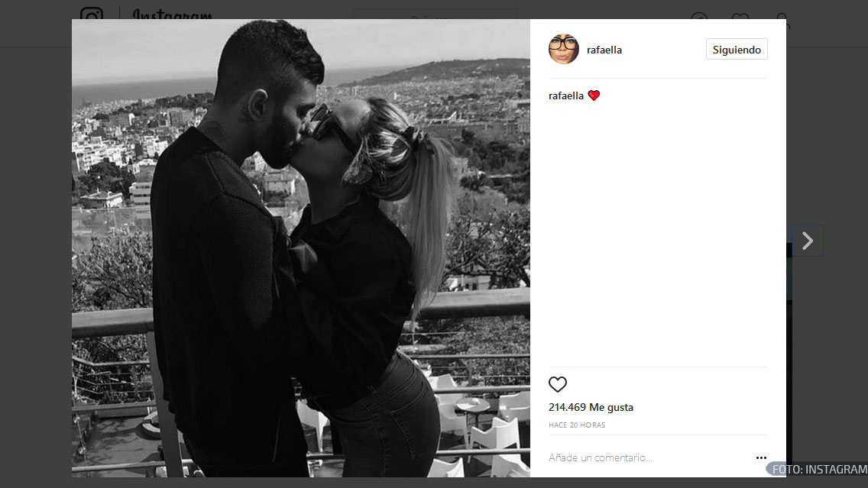Click the rafaella username in post header
This screenshot has height=488, width=868.
click(x=604, y=50)
